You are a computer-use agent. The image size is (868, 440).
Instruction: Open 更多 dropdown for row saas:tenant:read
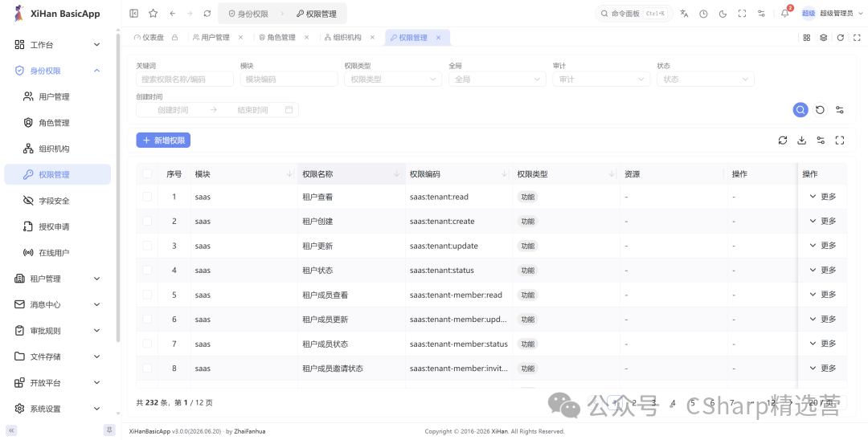823,197
